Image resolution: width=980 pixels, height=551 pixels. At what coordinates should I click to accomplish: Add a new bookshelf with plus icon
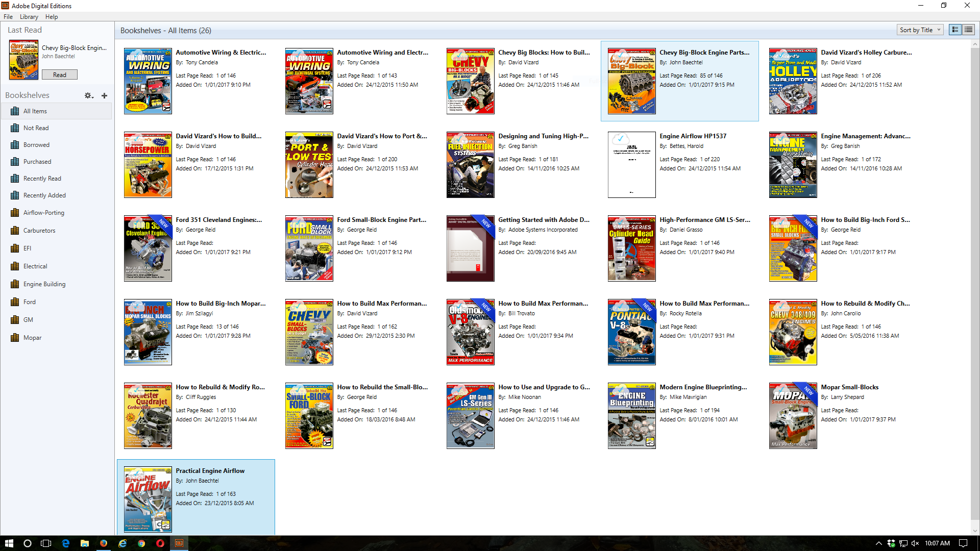point(104,95)
